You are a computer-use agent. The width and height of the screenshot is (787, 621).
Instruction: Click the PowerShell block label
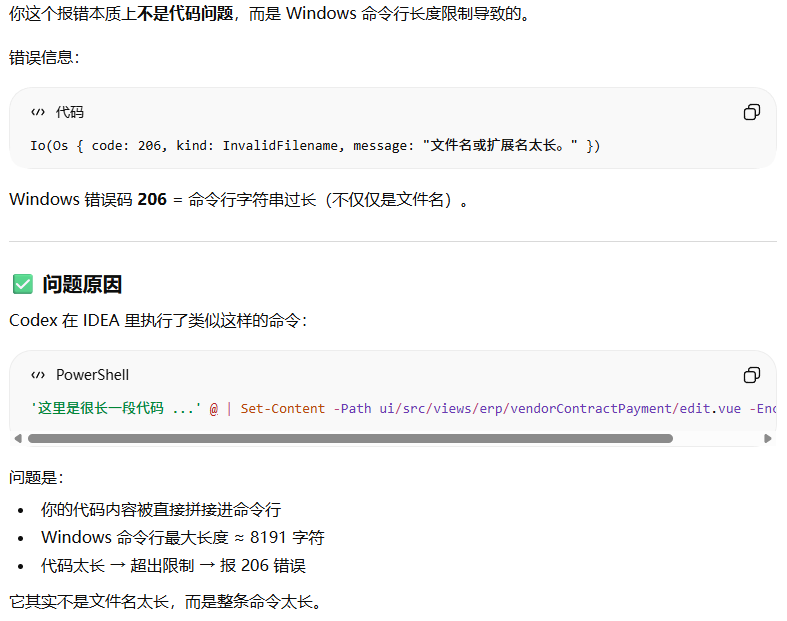(x=92, y=375)
